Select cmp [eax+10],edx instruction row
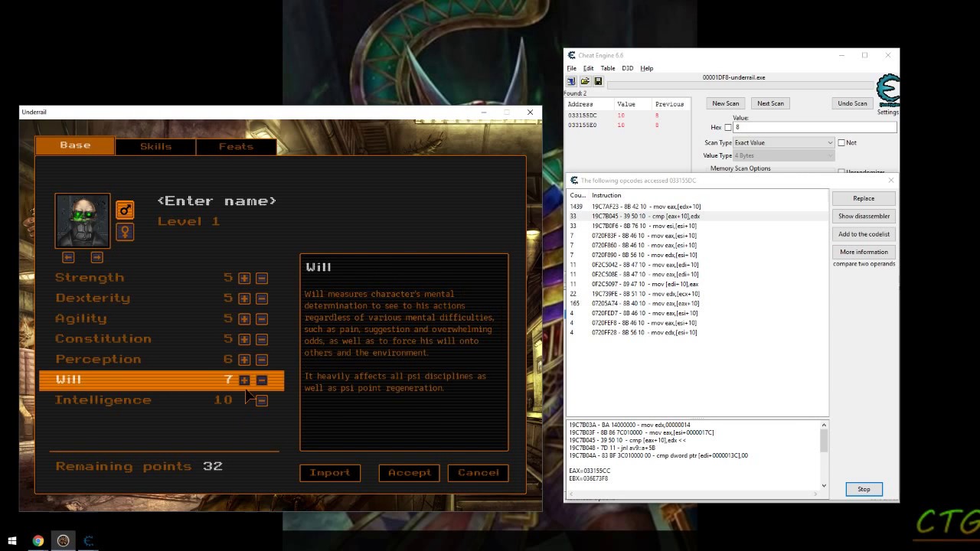Viewport: 980px width, 551px height. pos(697,217)
